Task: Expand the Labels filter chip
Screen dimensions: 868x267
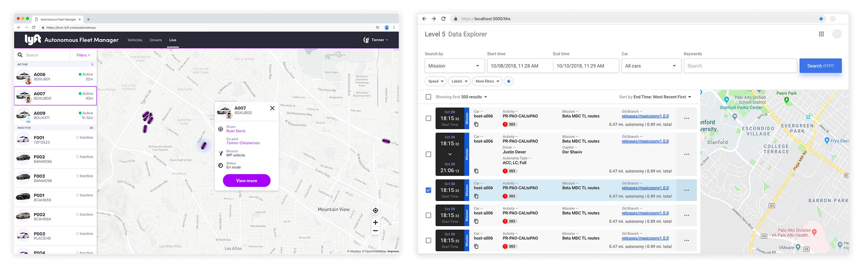Action: pos(459,81)
